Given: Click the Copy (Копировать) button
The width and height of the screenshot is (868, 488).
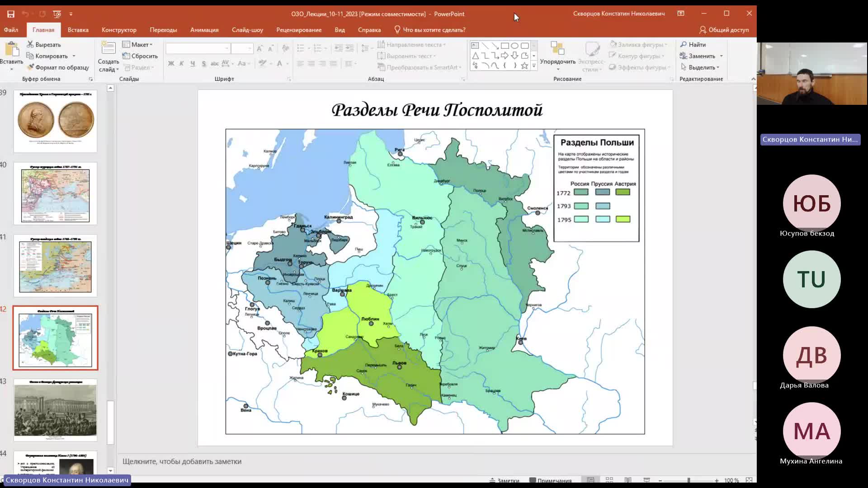Looking at the screenshot, I should 47,56.
